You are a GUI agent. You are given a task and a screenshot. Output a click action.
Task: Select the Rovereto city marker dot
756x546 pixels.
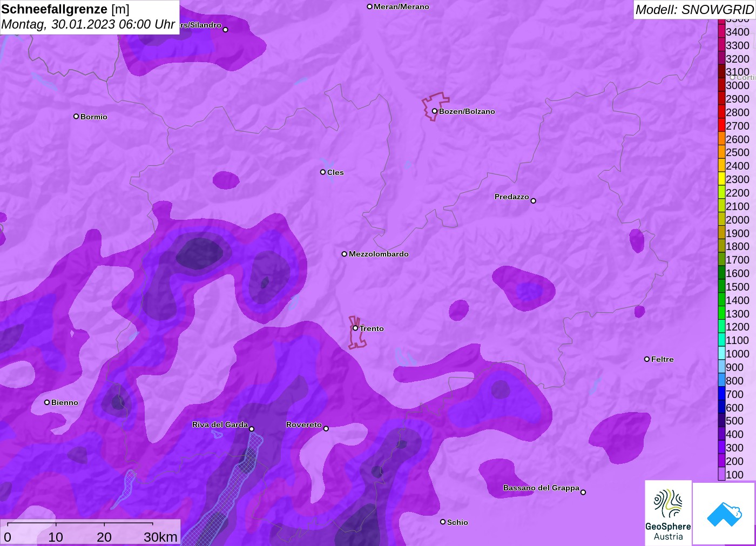point(326,429)
